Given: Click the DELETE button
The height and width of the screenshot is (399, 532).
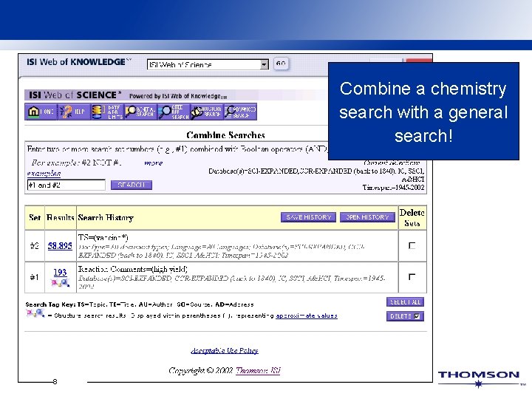Looking at the screenshot, I should tap(405, 316).
